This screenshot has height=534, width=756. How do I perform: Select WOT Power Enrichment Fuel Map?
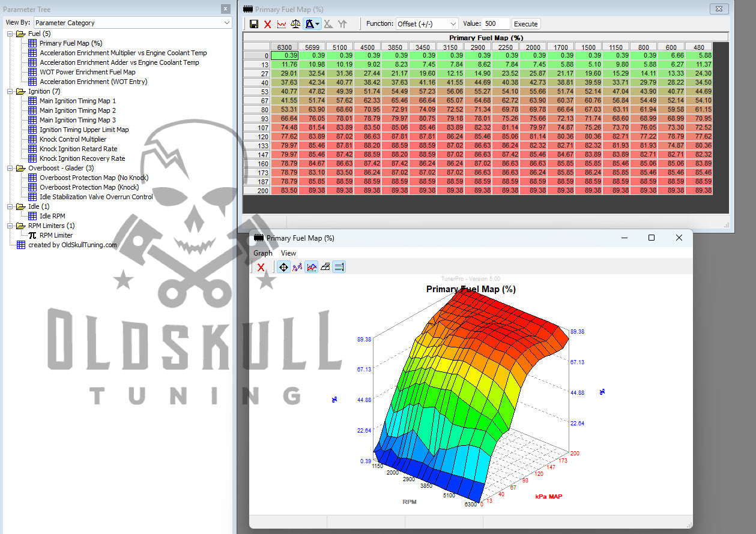(87, 72)
